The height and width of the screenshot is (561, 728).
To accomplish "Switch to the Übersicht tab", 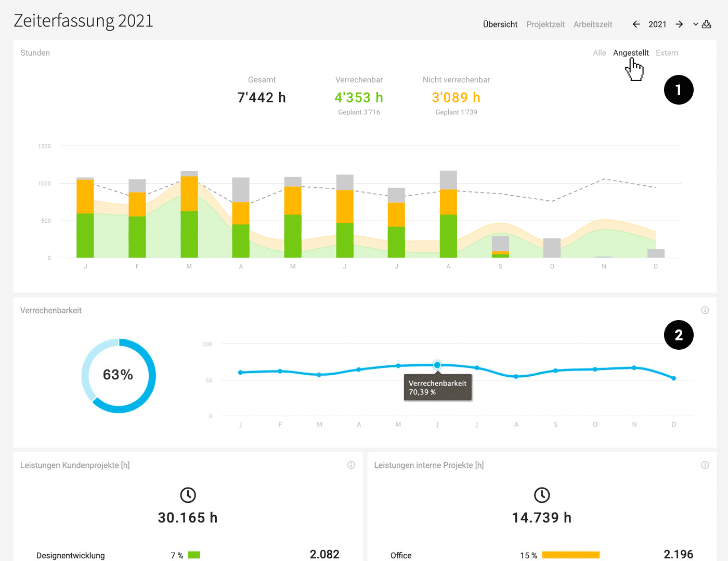I will 500,24.
